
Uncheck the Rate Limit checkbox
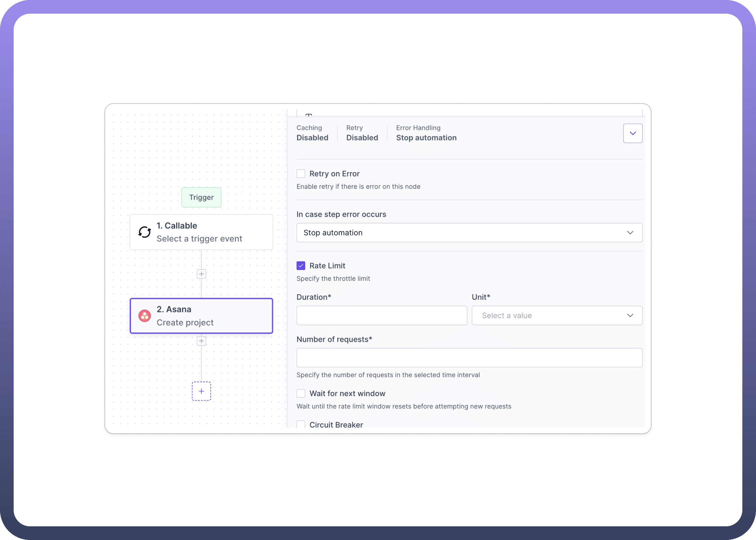coord(301,266)
